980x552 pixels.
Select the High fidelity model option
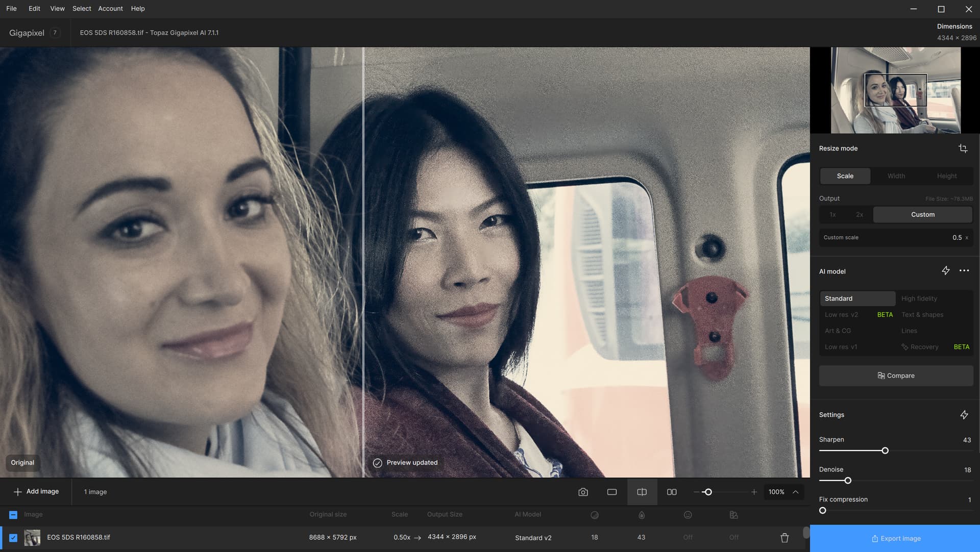point(919,298)
